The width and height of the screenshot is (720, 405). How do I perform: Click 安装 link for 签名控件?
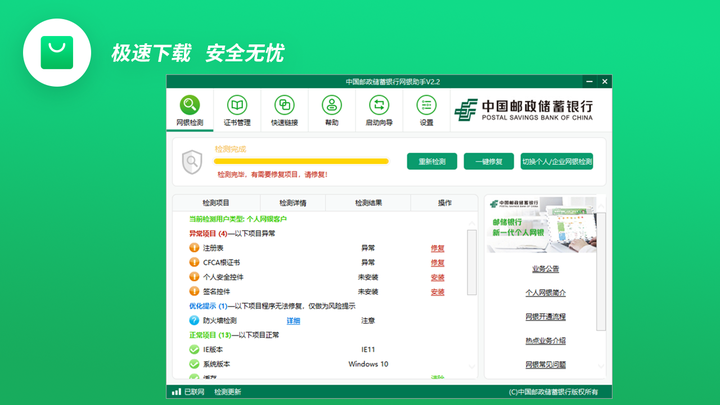pos(437,292)
